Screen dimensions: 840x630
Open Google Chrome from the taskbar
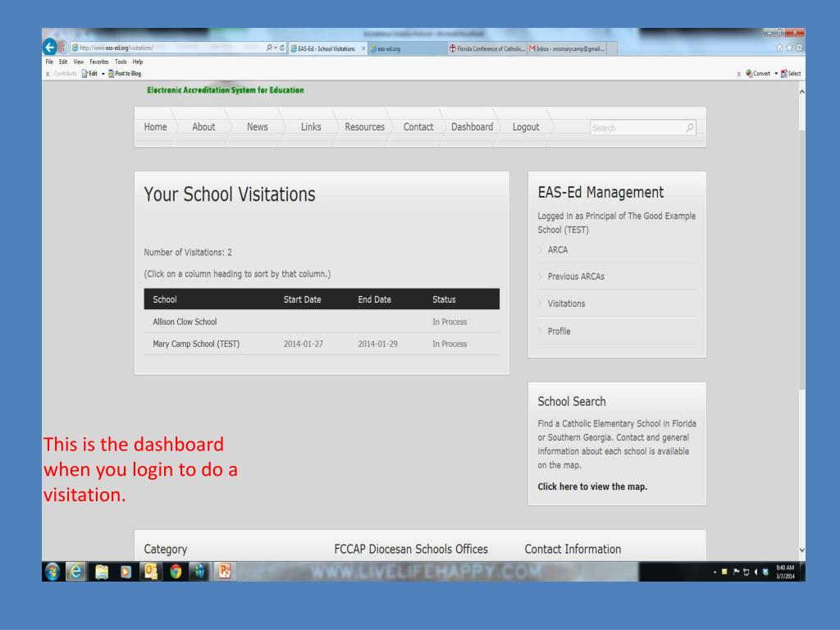pos(176,572)
